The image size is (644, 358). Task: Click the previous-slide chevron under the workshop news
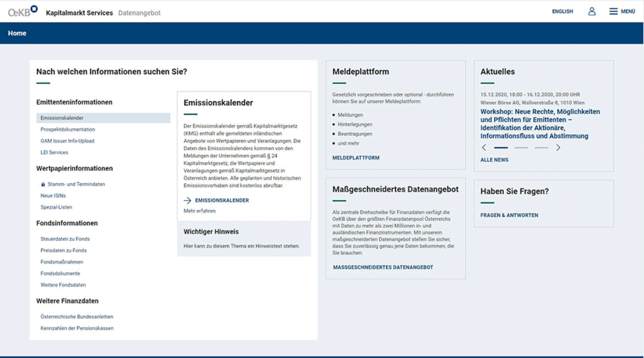click(x=484, y=148)
